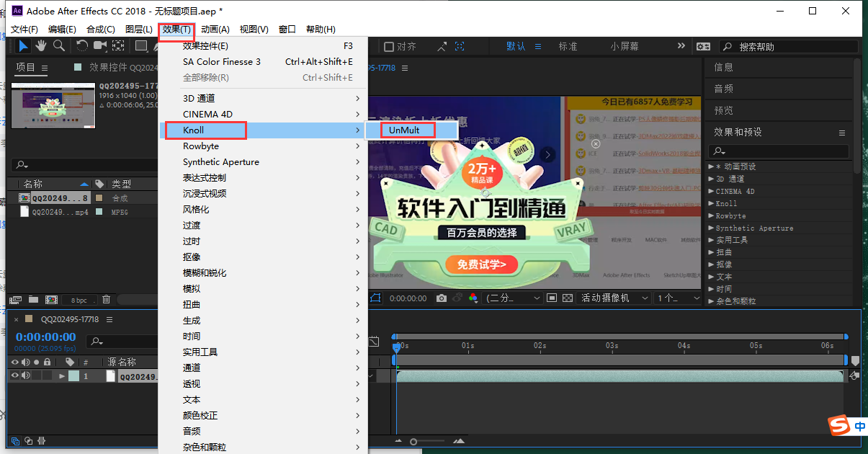Toggle the transparency grid icon in composition viewer
Image resolution: width=868 pixels, height=454 pixels.
[568, 298]
